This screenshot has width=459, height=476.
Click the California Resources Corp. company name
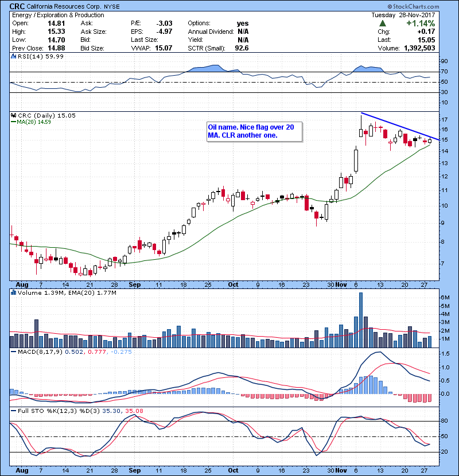point(64,6)
